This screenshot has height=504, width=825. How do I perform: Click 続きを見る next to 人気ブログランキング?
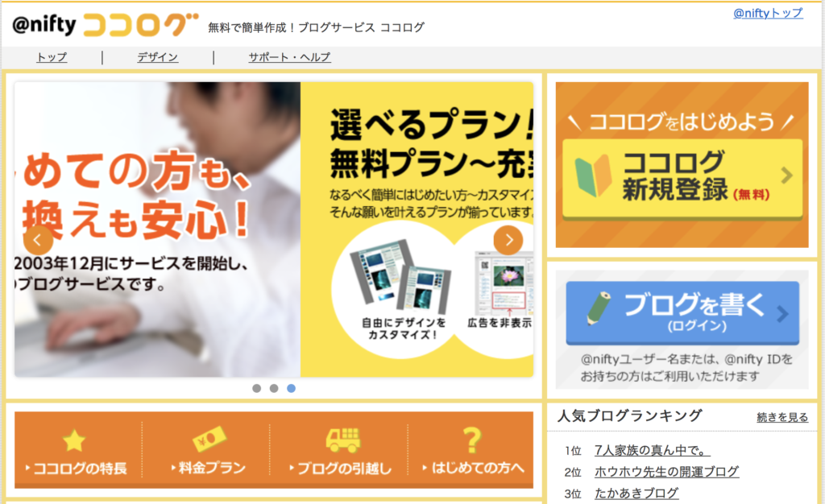[782, 417]
